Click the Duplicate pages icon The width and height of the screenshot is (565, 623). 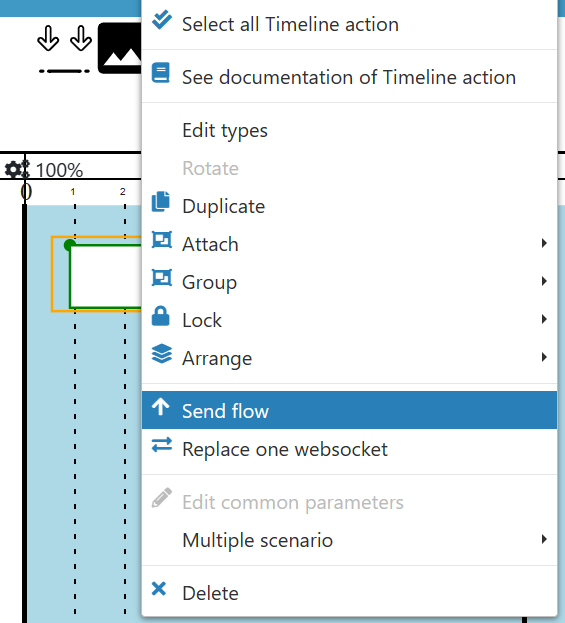(x=161, y=201)
